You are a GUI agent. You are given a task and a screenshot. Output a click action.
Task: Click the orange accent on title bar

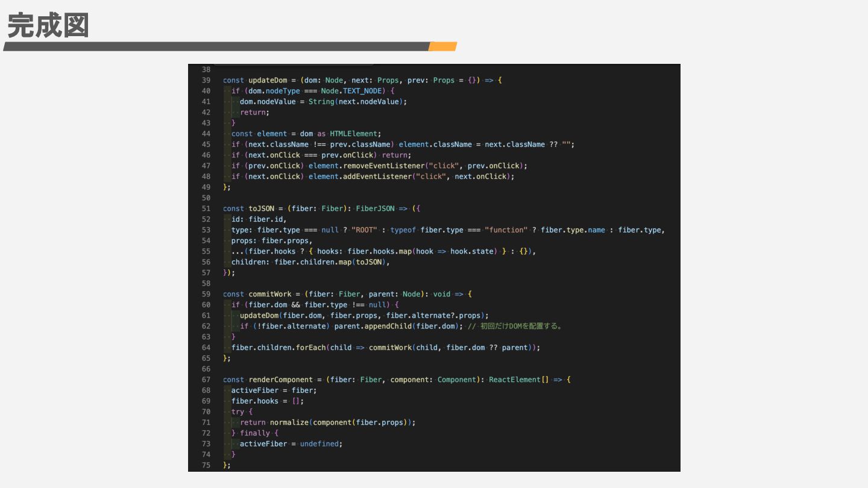(x=442, y=46)
